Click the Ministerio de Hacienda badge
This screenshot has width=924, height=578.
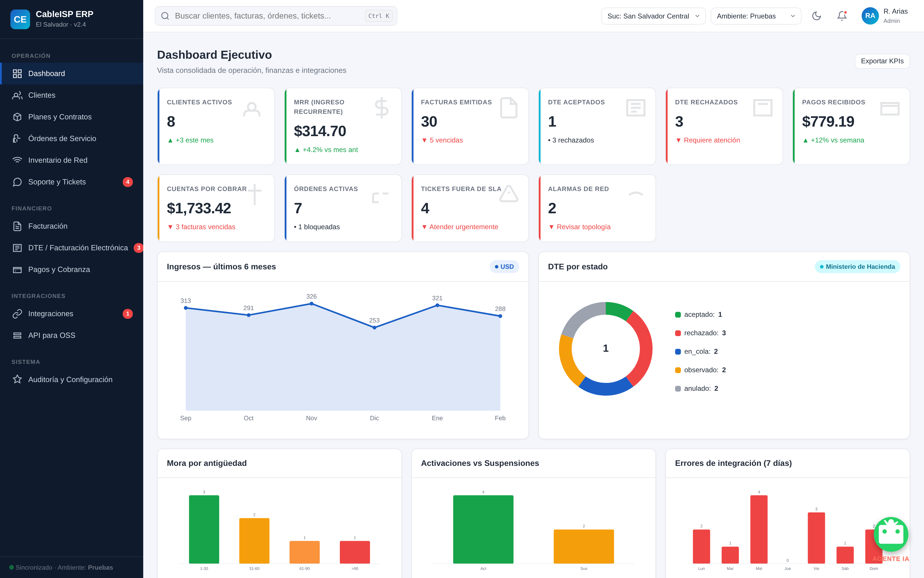coord(857,267)
